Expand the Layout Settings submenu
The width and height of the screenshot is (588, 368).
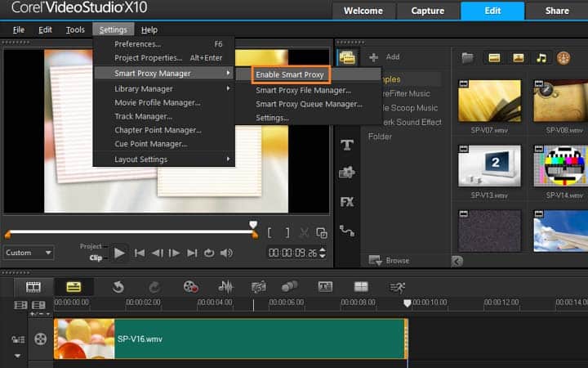[164, 159]
